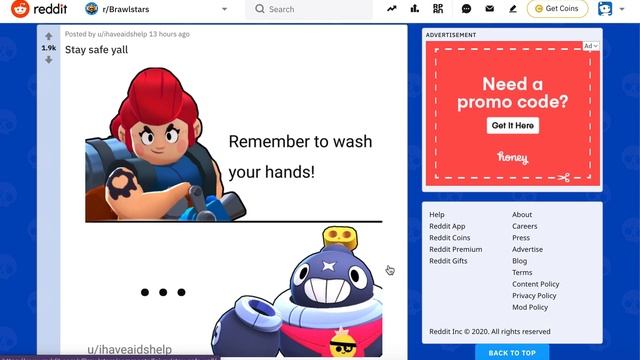Open the messages envelope icon
The image size is (640, 360).
tap(489, 9)
